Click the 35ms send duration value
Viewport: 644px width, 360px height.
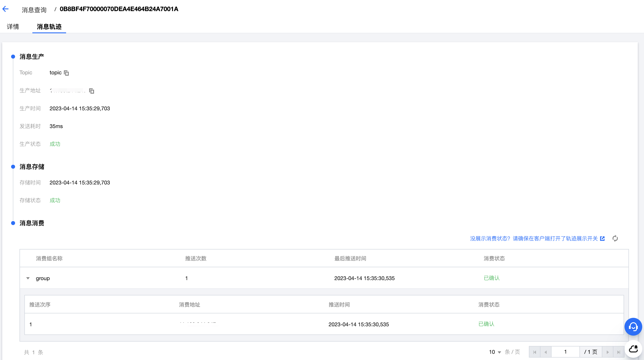click(x=56, y=126)
